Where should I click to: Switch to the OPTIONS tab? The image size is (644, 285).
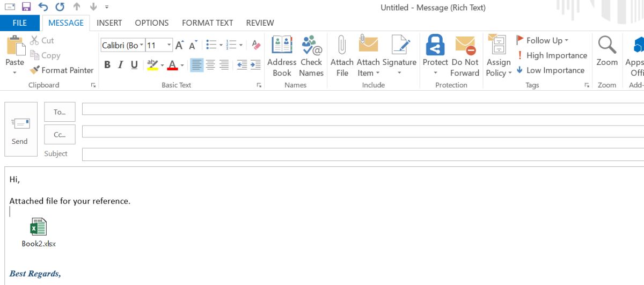click(x=152, y=23)
